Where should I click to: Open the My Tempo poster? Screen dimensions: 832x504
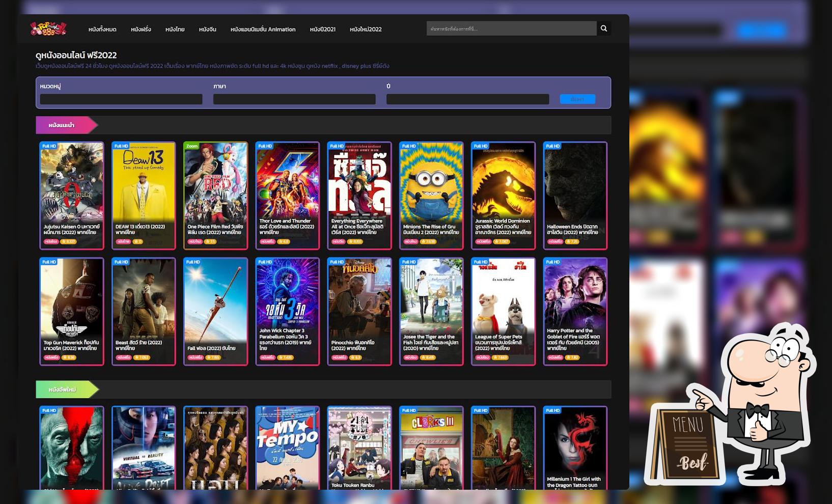(x=287, y=448)
